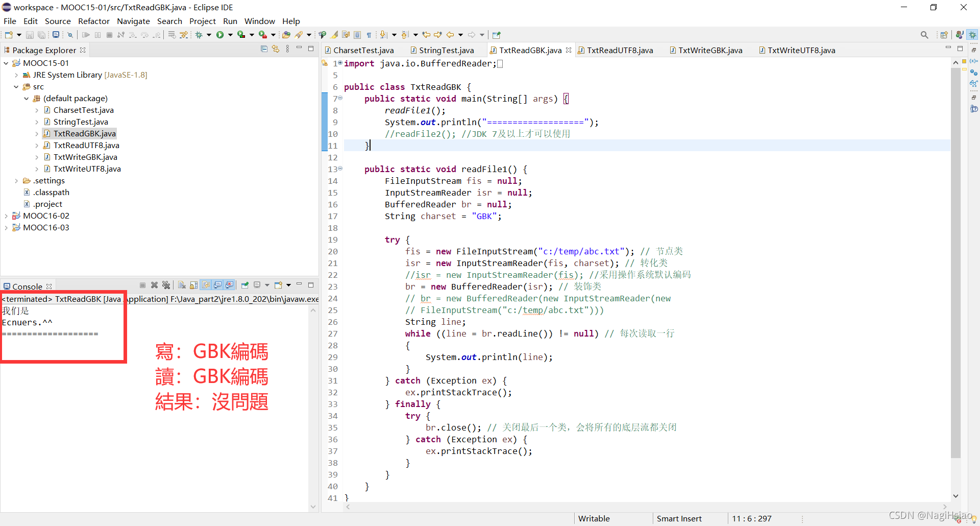
Task: Collapse All in Package Explorer
Action: (x=264, y=49)
